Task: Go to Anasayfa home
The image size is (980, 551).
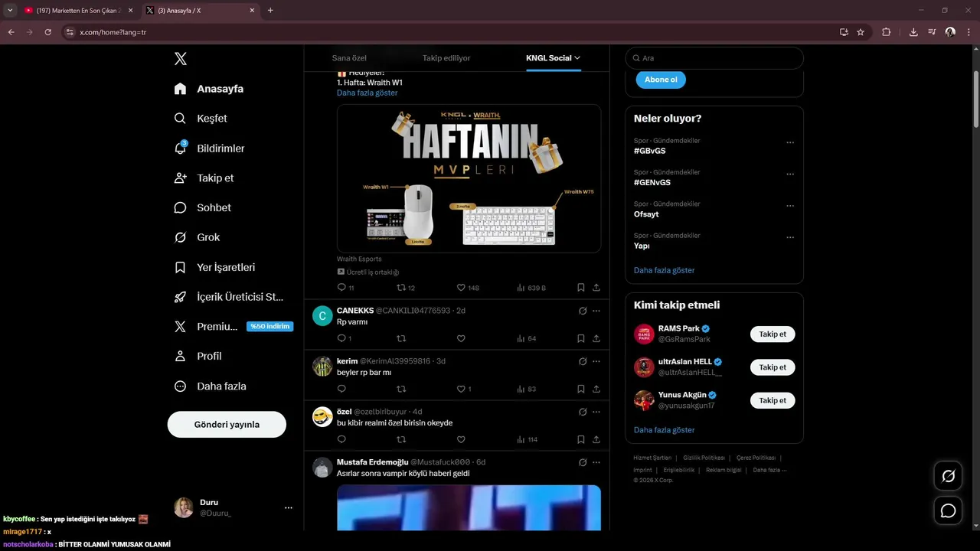Action: (x=208, y=89)
